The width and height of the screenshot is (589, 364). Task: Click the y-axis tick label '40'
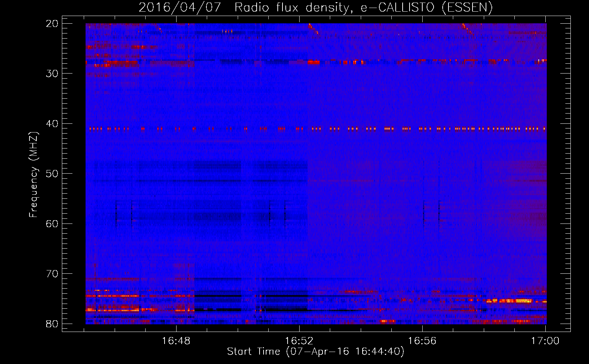point(52,124)
